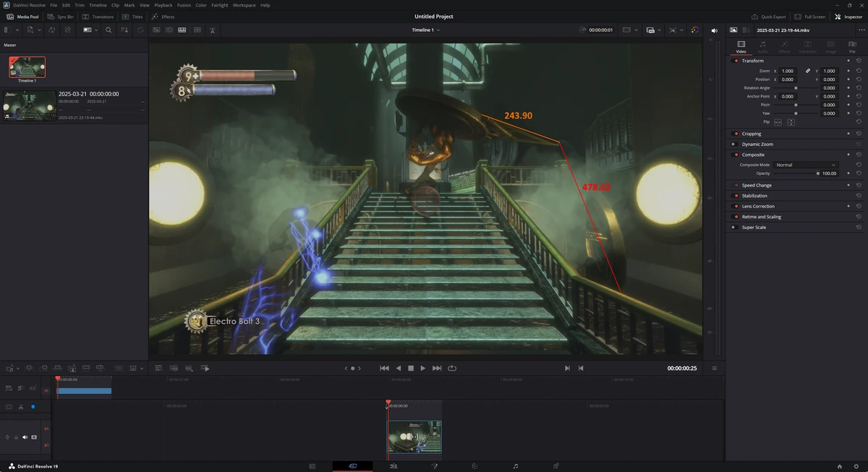Open the Transitions panel
The image size is (868, 472).
pyautogui.click(x=98, y=17)
